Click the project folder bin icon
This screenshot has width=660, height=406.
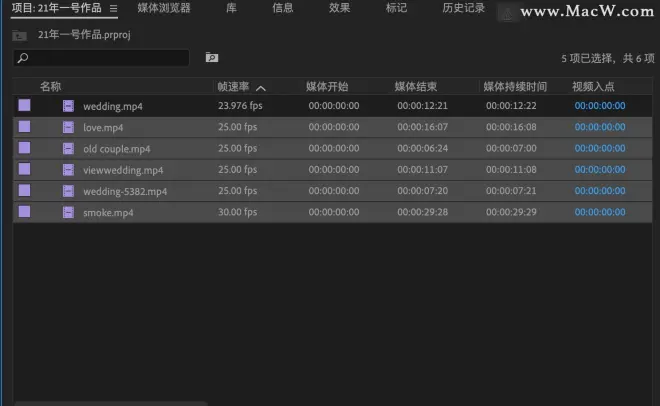click(19, 35)
